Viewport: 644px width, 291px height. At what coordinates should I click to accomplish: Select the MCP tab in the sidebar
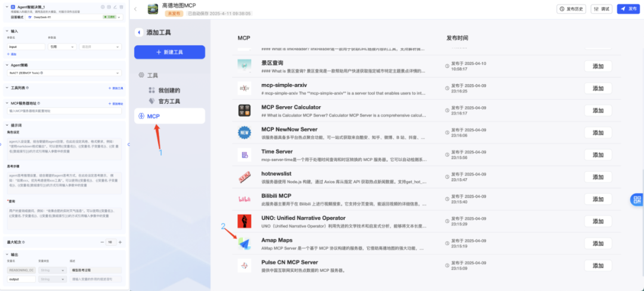coord(169,116)
